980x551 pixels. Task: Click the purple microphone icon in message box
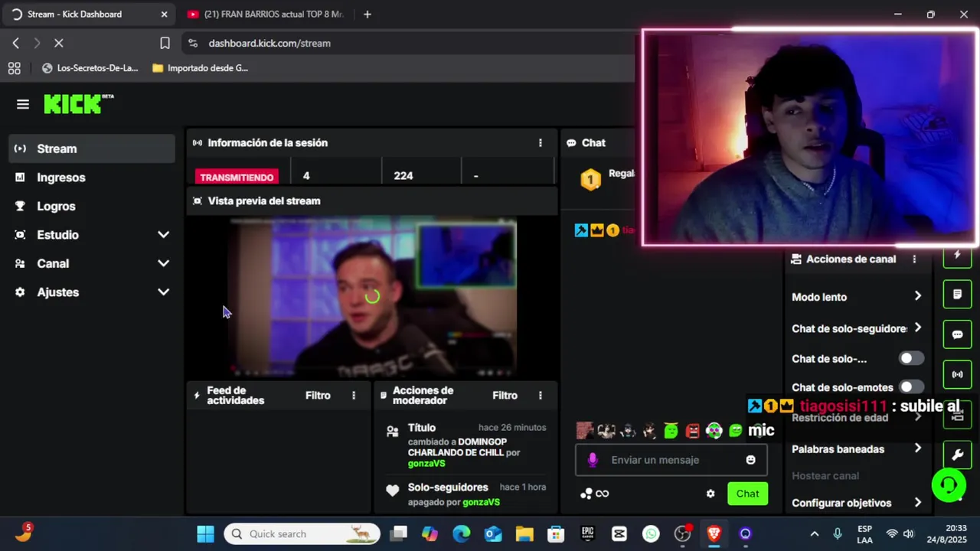click(x=592, y=460)
